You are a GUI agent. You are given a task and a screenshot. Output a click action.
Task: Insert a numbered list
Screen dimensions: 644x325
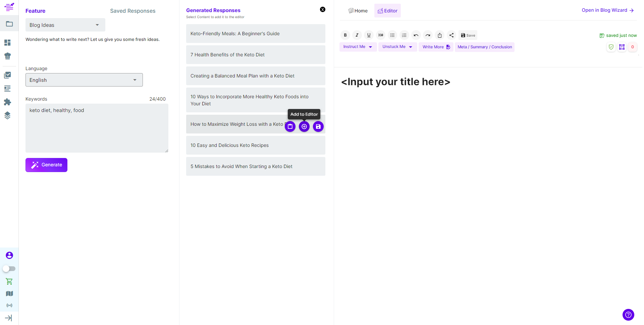pos(404,35)
